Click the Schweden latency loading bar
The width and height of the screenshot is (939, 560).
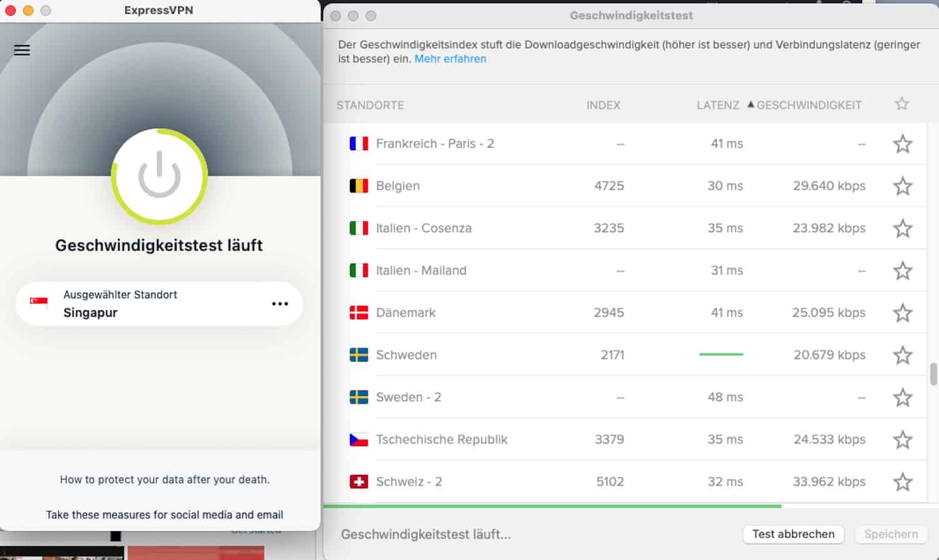coord(721,355)
